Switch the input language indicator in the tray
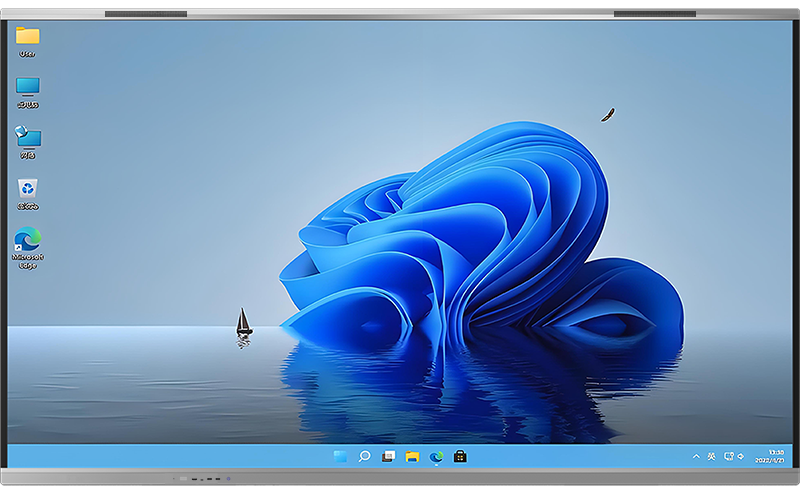 pyautogui.click(x=711, y=456)
